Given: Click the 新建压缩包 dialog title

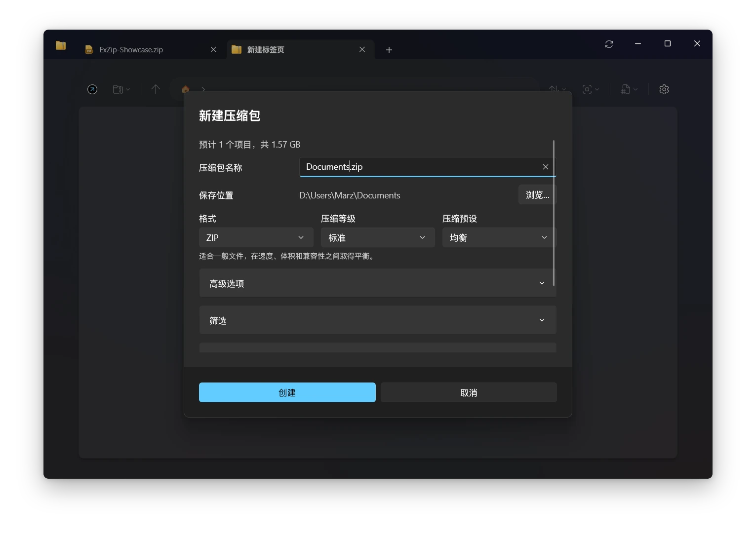Looking at the screenshot, I should coord(229,115).
